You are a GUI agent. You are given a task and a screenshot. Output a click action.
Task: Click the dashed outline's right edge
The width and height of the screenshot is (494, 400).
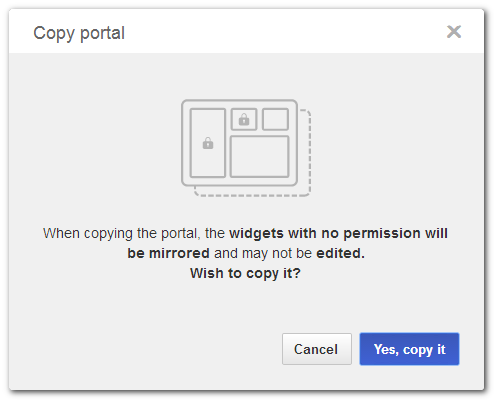(x=310, y=153)
